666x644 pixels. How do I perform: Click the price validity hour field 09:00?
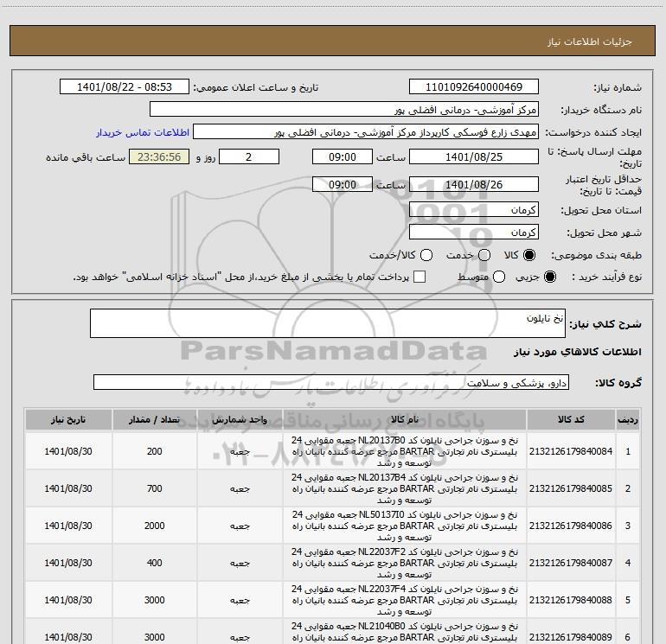coord(343,185)
